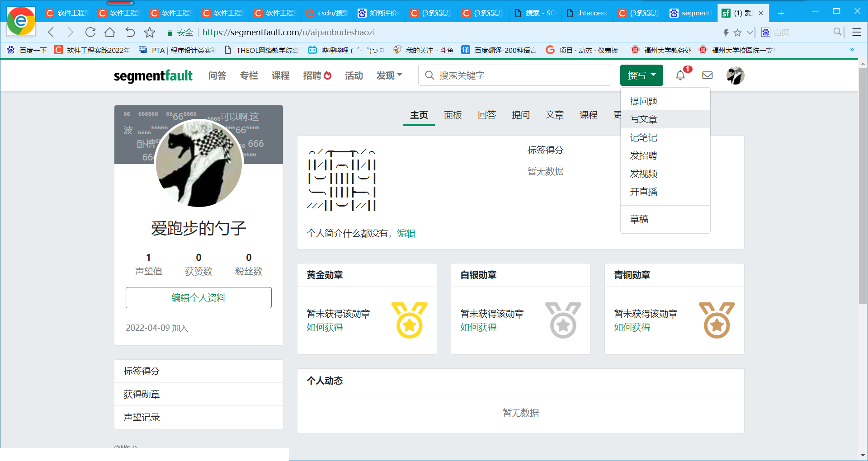Expand the 撰写 dropdown button
Viewport: 868px width, 461px height.
pyautogui.click(x=642, y=75)
